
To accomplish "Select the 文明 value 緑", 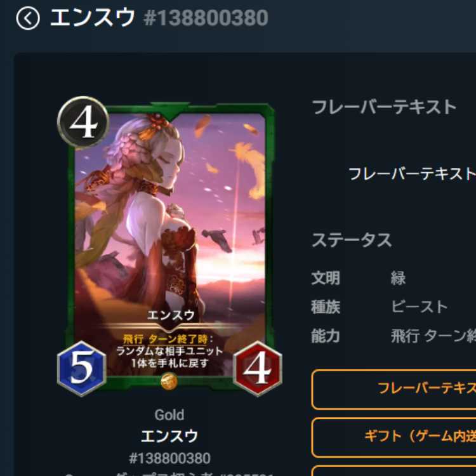I will click(399, 278).
